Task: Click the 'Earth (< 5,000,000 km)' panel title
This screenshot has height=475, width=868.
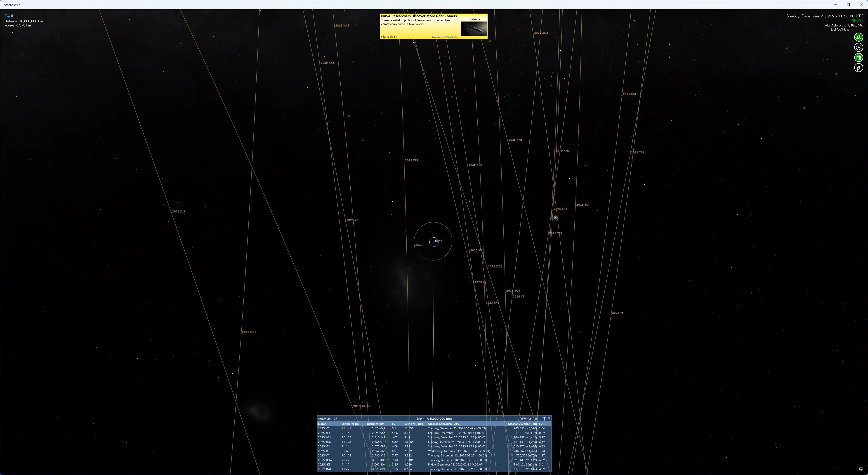Action: (434, 419)
